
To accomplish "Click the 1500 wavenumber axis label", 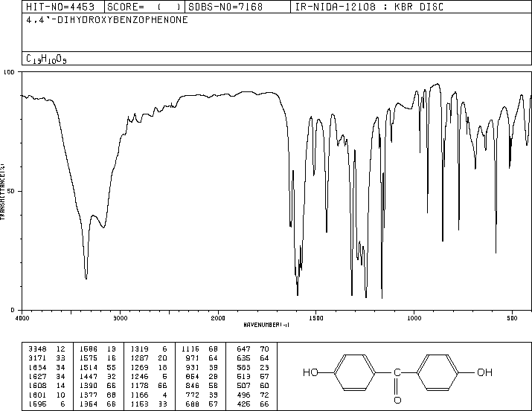I will pyautogui.click(x=316, y=318).
